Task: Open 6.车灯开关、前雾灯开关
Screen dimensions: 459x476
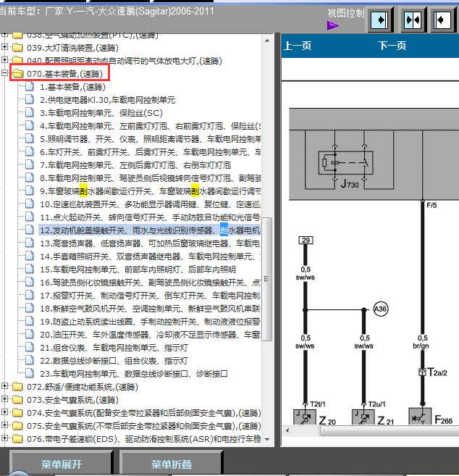Action: [150, 152]
